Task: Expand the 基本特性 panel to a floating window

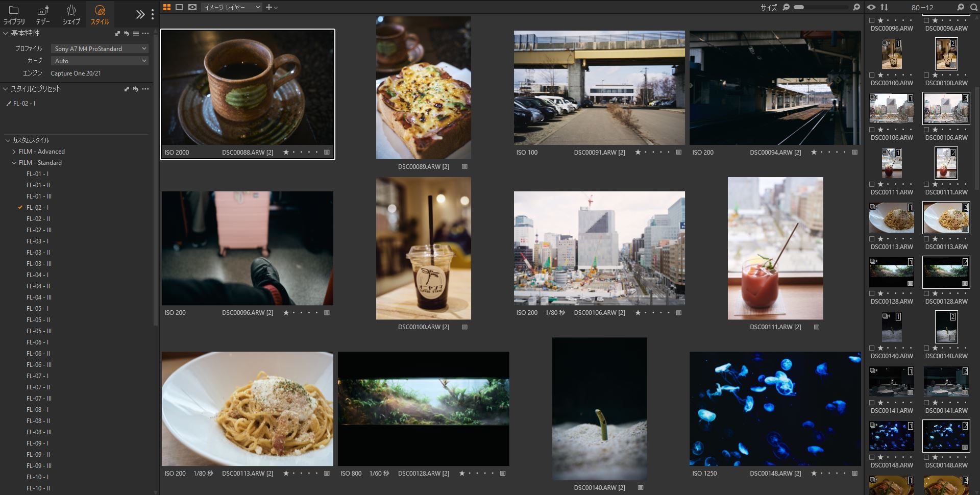Action: [x=118, y=33]
